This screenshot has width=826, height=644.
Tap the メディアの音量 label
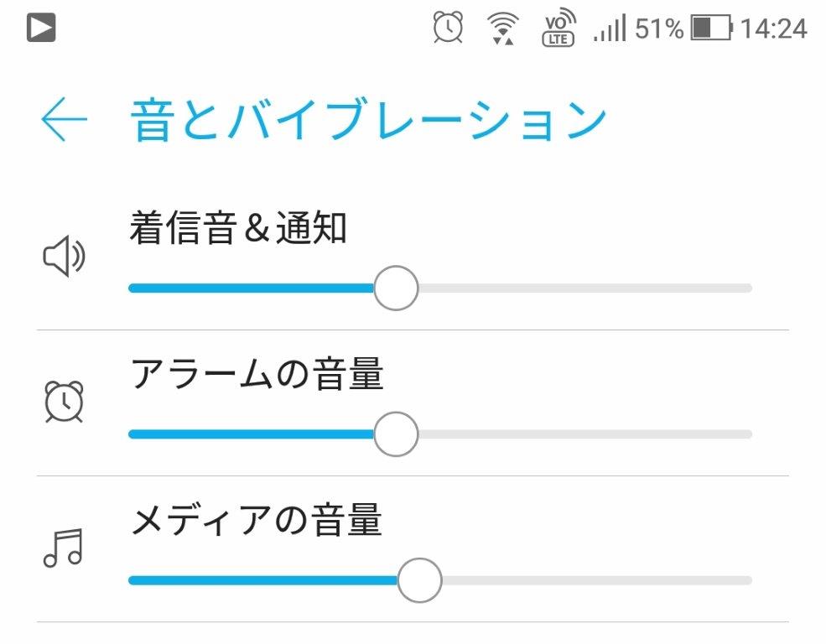256,520
